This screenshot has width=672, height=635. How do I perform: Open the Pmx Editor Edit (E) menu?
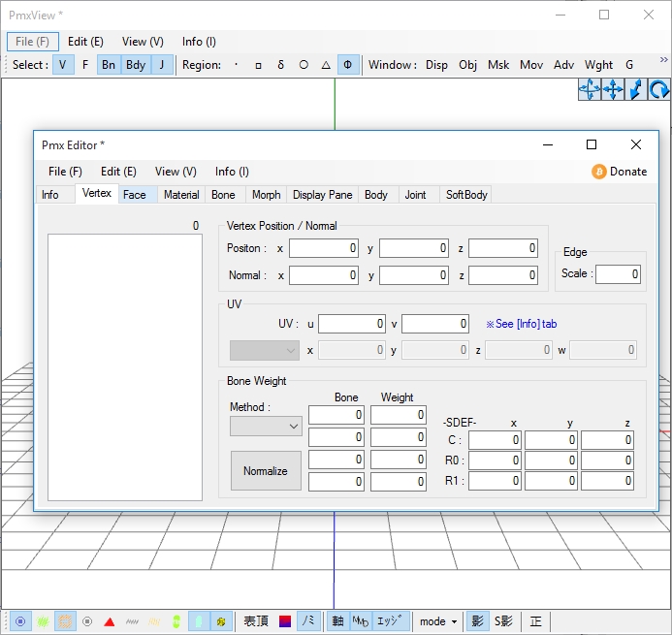point(118,172)
